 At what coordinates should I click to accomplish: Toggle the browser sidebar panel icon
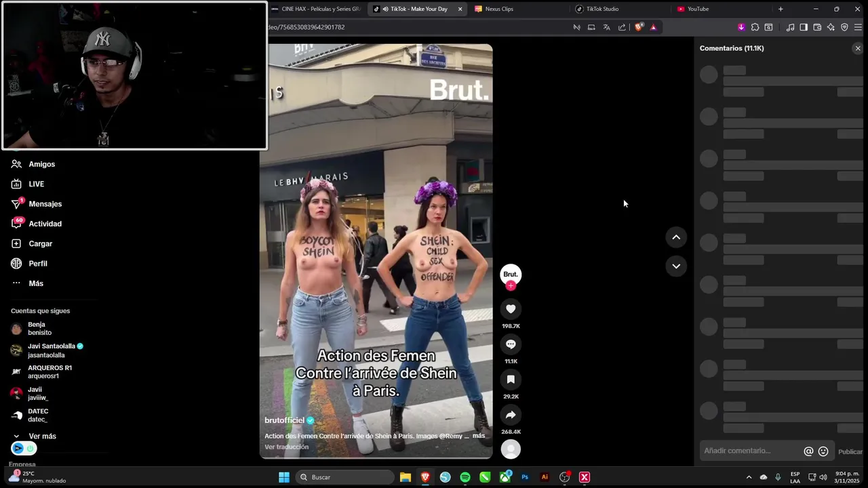point(804,27)
